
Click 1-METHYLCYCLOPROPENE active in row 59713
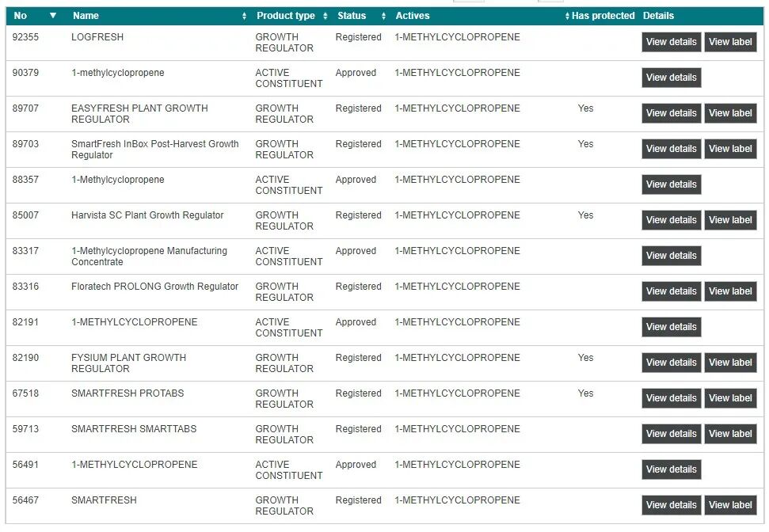(457, 429)
